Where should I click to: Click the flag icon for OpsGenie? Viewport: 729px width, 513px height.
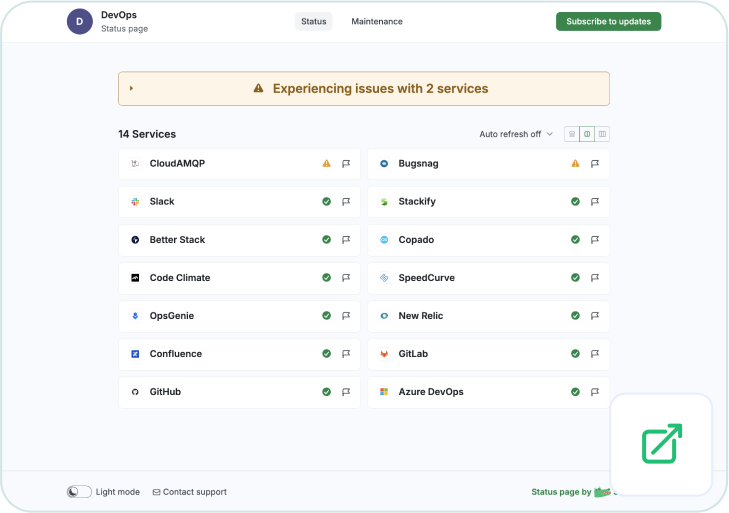click(x=346, y=316)
